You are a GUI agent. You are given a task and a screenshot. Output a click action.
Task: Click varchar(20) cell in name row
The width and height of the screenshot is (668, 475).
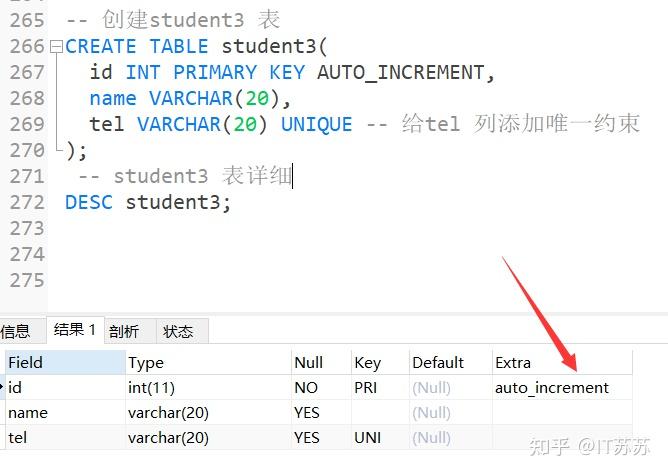tap(208, 412)
